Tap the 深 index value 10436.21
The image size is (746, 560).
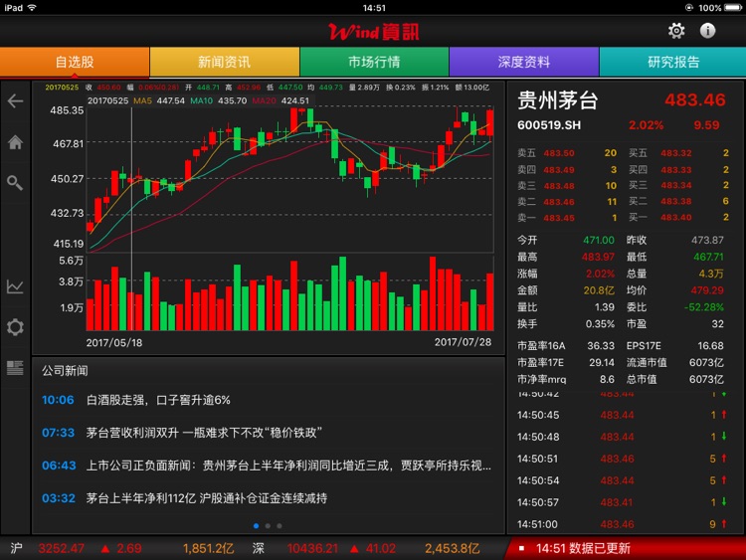click(312, 549)
